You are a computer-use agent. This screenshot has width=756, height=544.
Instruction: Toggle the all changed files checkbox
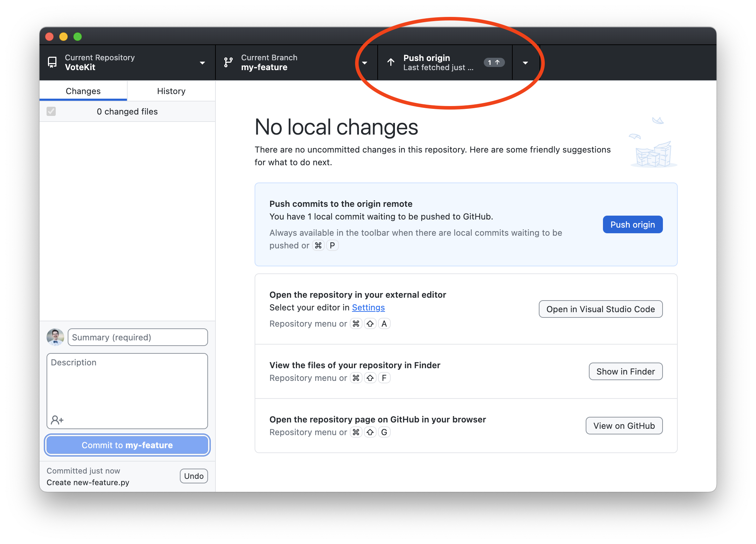pos(51,111)
